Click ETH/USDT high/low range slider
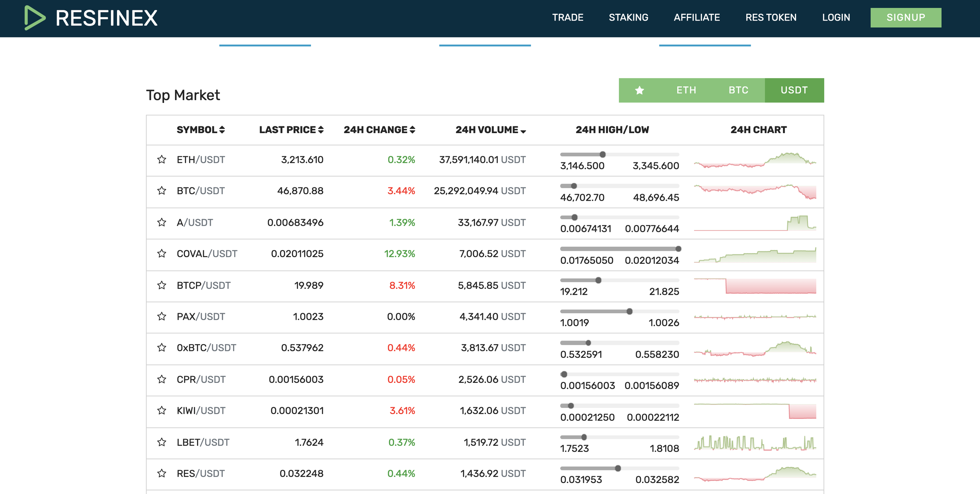980x494 pixels. point(619,154)
